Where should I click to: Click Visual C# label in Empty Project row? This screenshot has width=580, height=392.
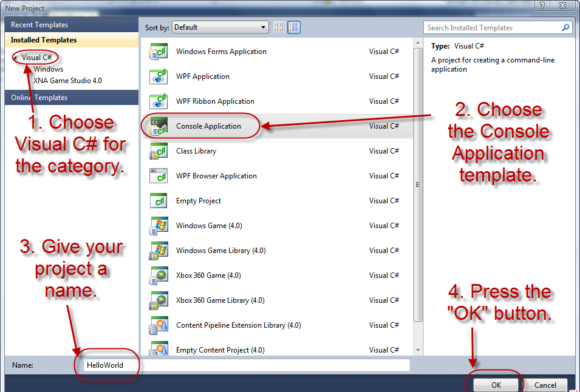click(x=384, y=201)
